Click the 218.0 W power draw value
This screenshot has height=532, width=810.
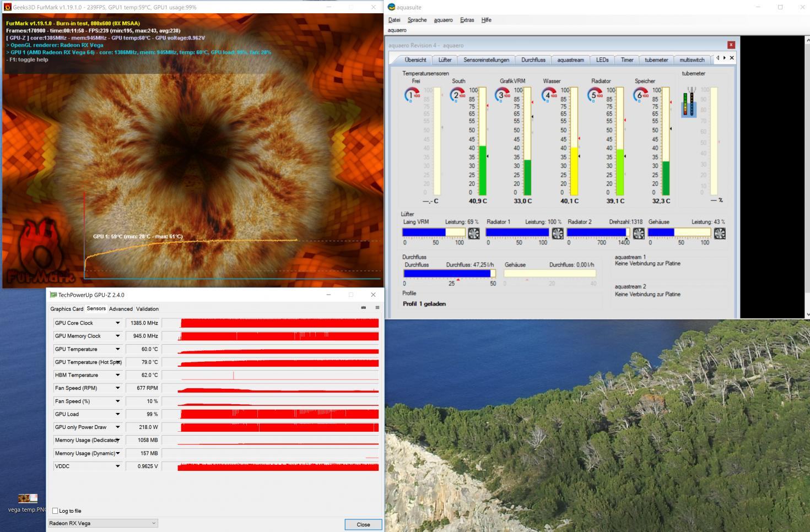tap(143, 427)
